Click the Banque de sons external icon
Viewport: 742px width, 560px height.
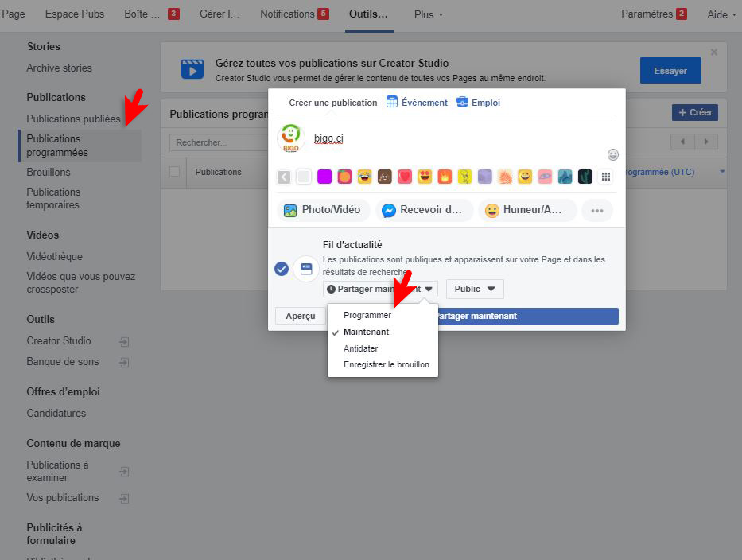(x=124, y=362)
